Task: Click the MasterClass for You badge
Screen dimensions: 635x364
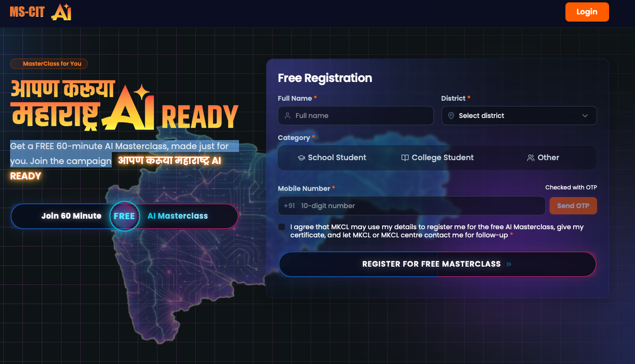Action: (x=49, y=64)
